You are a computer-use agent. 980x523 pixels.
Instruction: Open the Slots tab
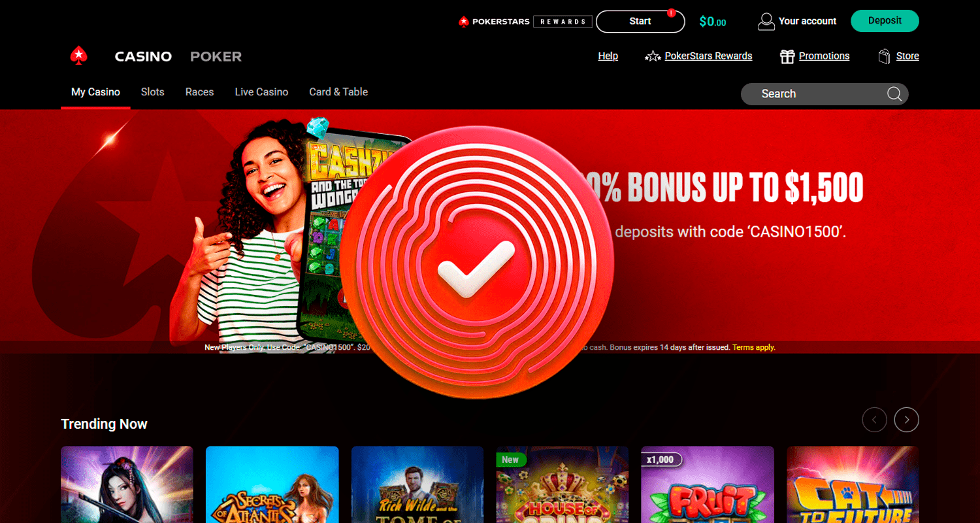(x=153, y=92)
